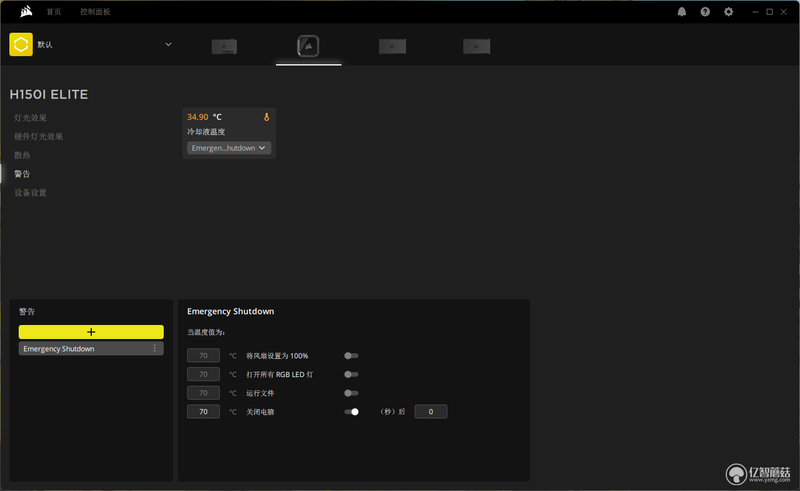Open the Emergen...hutdown alert dropdown

(229, 148)
